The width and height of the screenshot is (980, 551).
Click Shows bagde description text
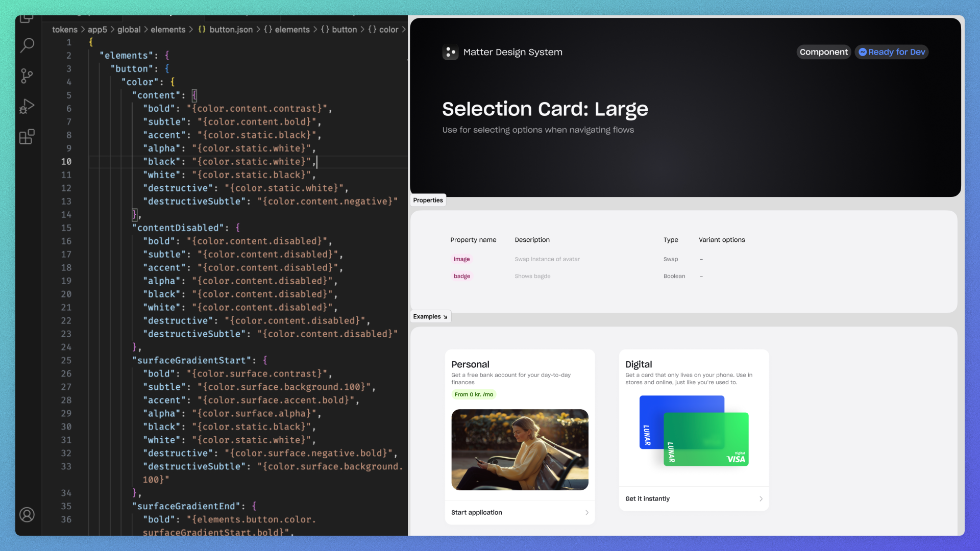532,276
